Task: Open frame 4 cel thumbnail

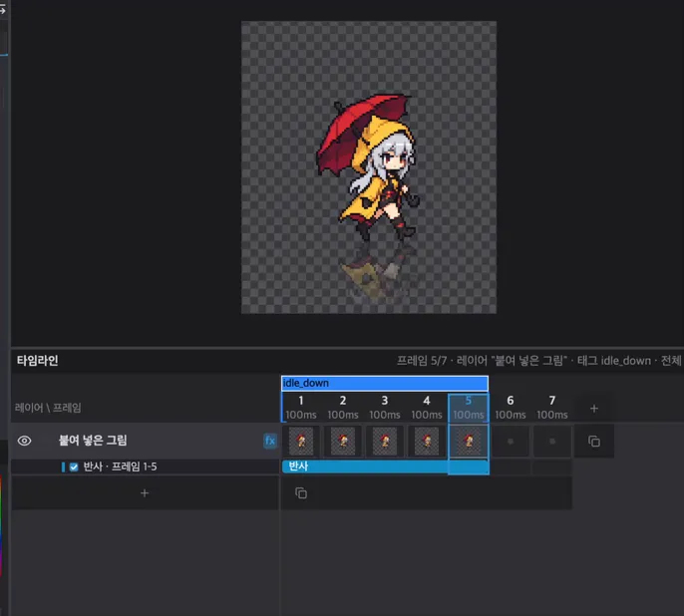Action: click(427, 442)
